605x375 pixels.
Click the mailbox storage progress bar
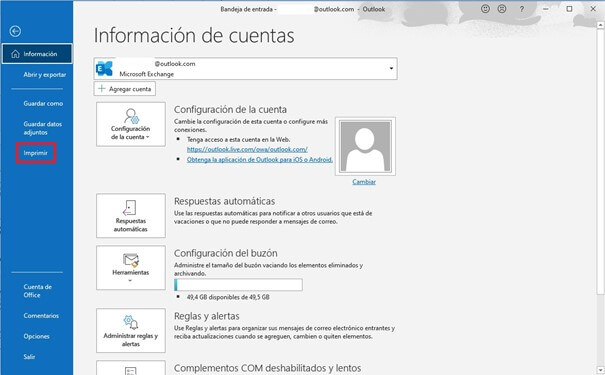(238, 285)
